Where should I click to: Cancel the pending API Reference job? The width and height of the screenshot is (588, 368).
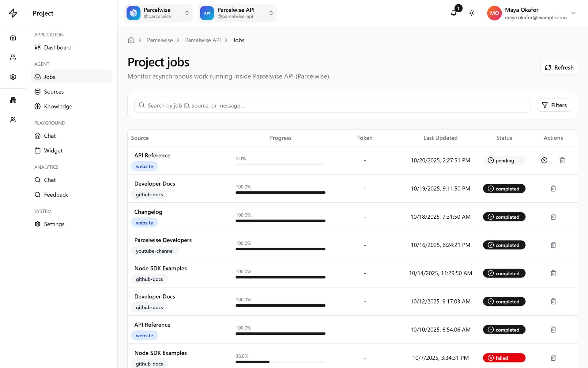click(x=544, y=160)
